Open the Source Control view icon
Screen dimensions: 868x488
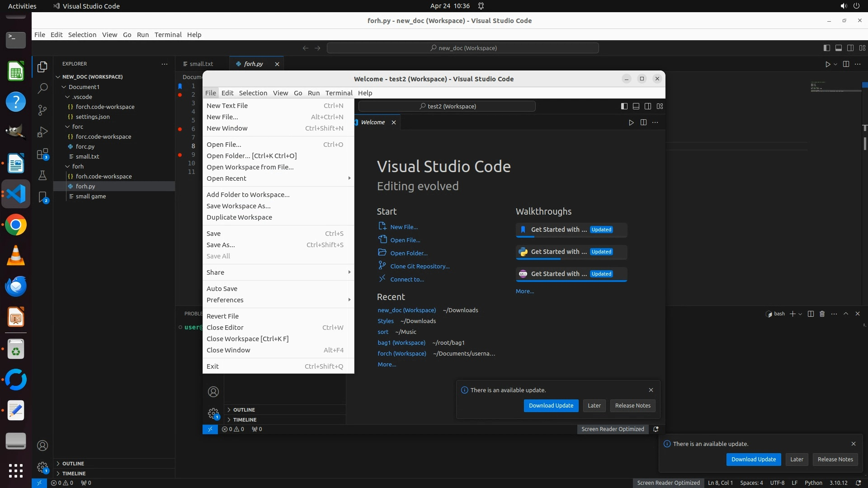42,110
